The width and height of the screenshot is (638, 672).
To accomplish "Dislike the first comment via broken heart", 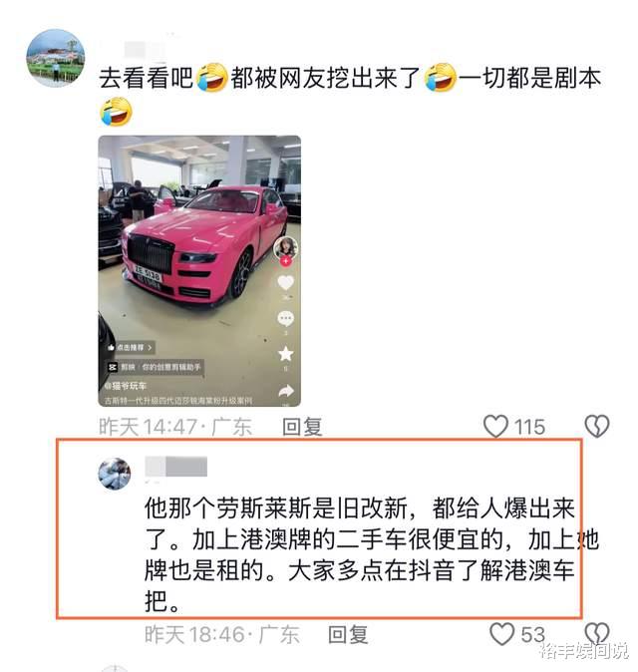I will 597,427.
